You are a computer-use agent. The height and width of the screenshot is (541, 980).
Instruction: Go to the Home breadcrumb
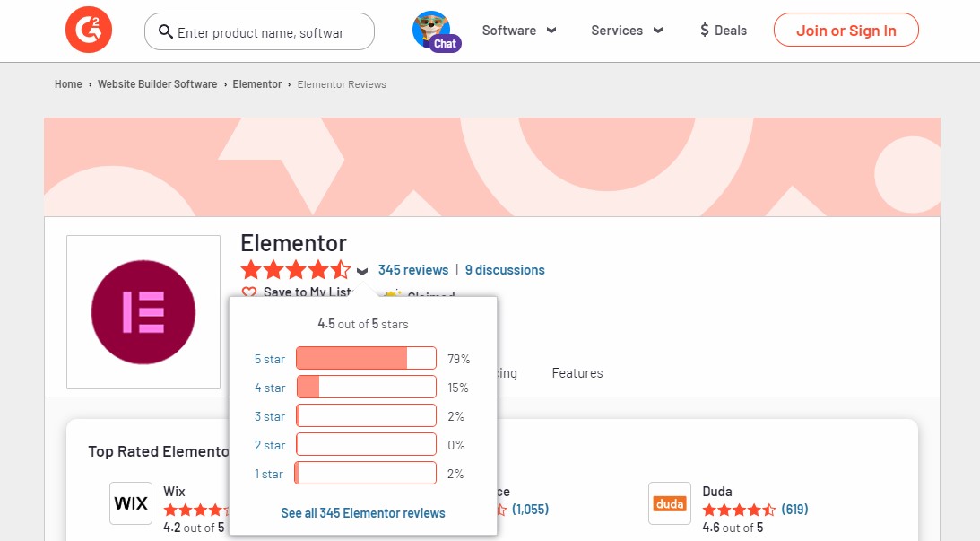(68, 83)
